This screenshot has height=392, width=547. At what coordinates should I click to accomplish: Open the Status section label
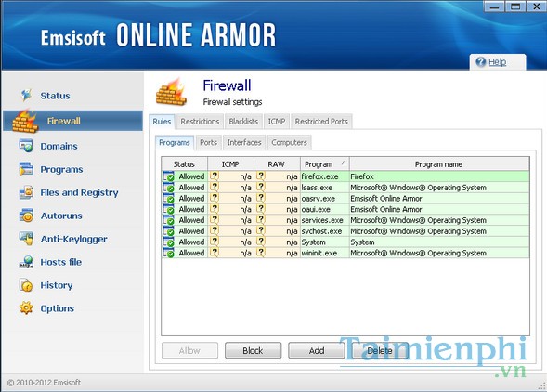(55, 96)
